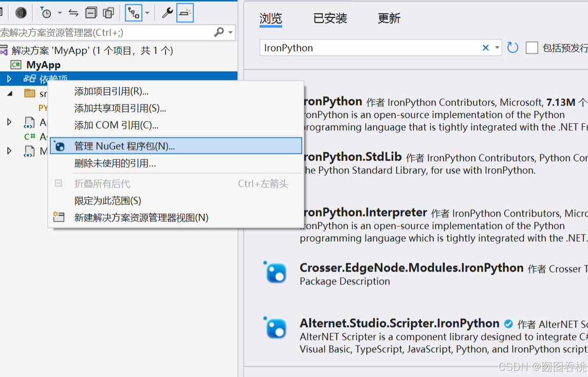This screenshot has width=588, height=377.
Task: Collapse all items in Solution Explorer toolbar
Action: [91, 13]
